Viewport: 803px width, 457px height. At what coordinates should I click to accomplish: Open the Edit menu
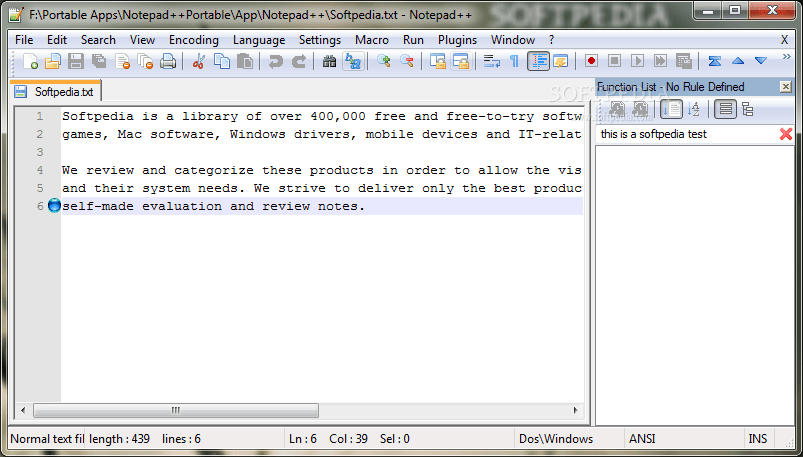57,39
